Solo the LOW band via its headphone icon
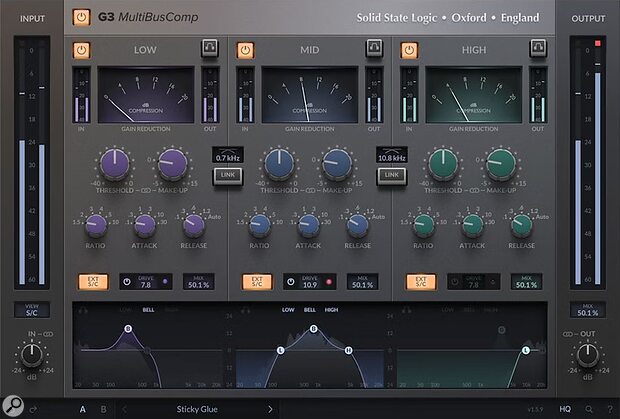 (210, 48)
